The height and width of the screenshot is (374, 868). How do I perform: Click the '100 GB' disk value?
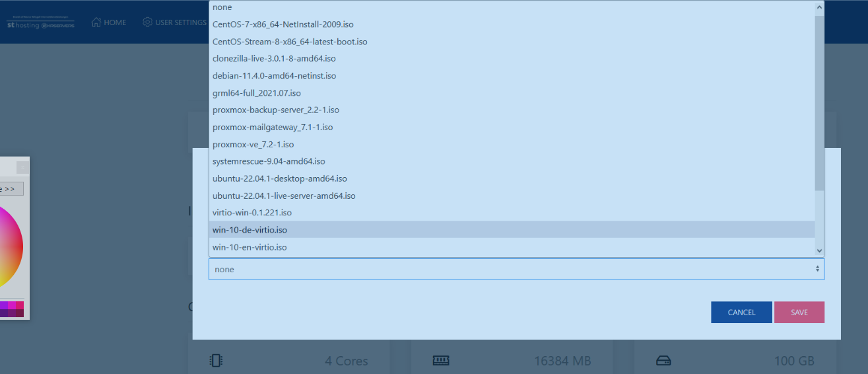(x=794, y=361)
